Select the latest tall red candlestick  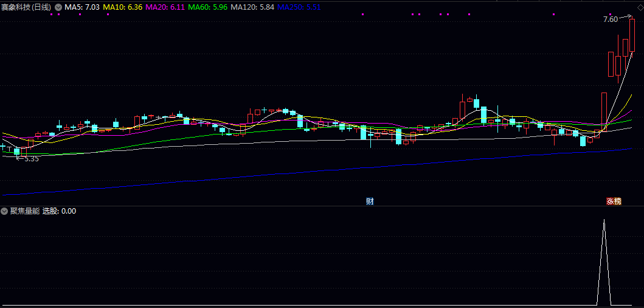(x=632, y=35)
